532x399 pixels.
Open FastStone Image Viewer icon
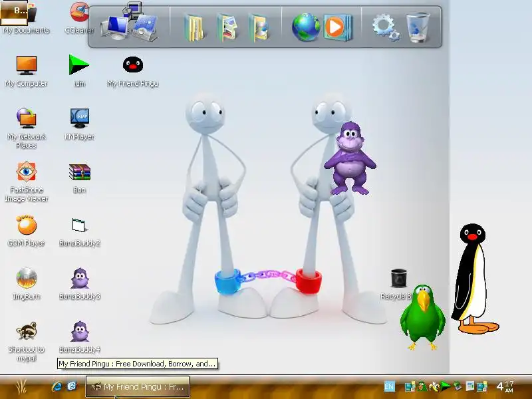coord(26,182)
